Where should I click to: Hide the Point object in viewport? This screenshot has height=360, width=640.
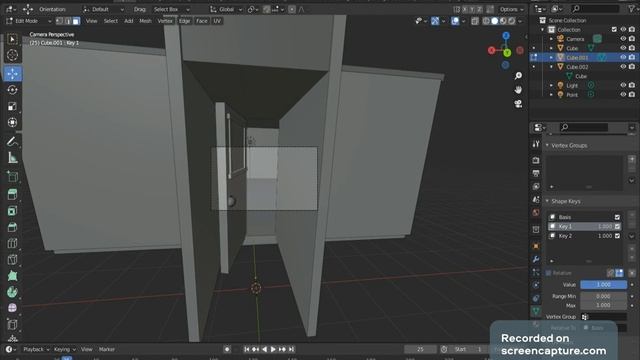point(623,95)
